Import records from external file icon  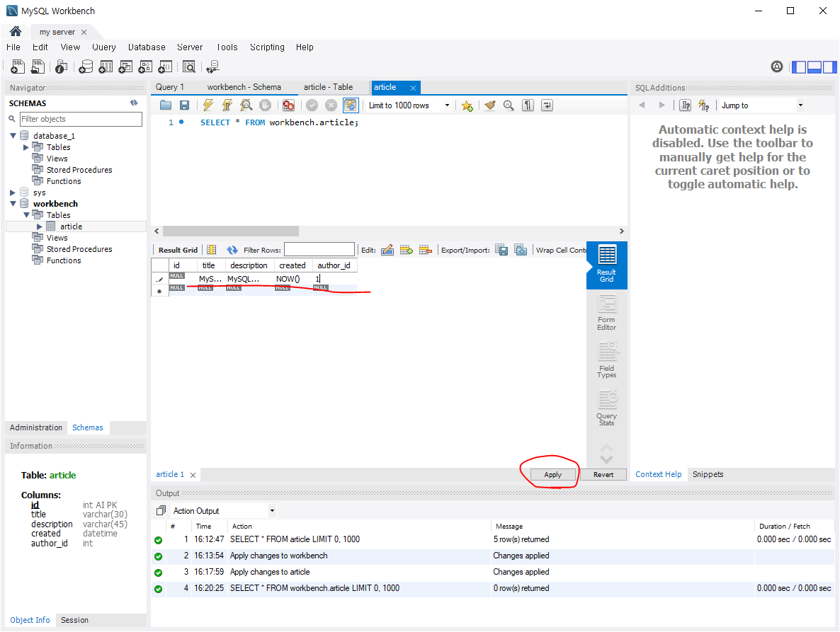click(521, 250)
